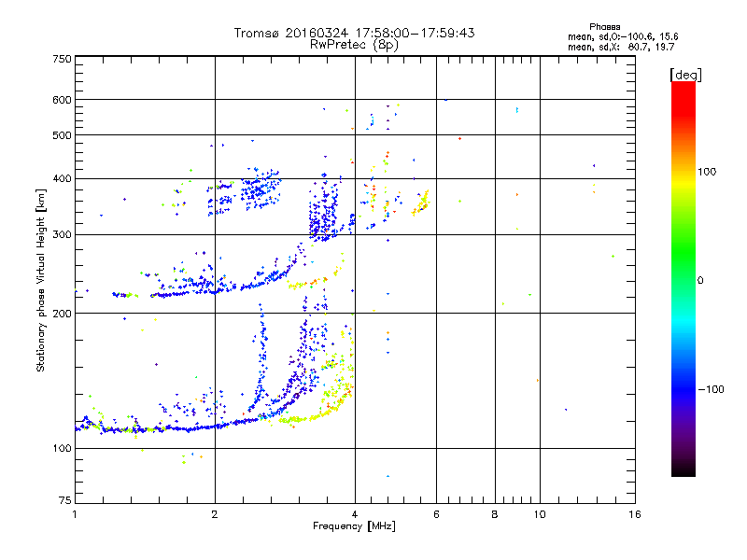Click the plot title "Tromsø 20160324 17:58:00-17:59:43"
Viewport: 747px width, 560px height.
354,33
